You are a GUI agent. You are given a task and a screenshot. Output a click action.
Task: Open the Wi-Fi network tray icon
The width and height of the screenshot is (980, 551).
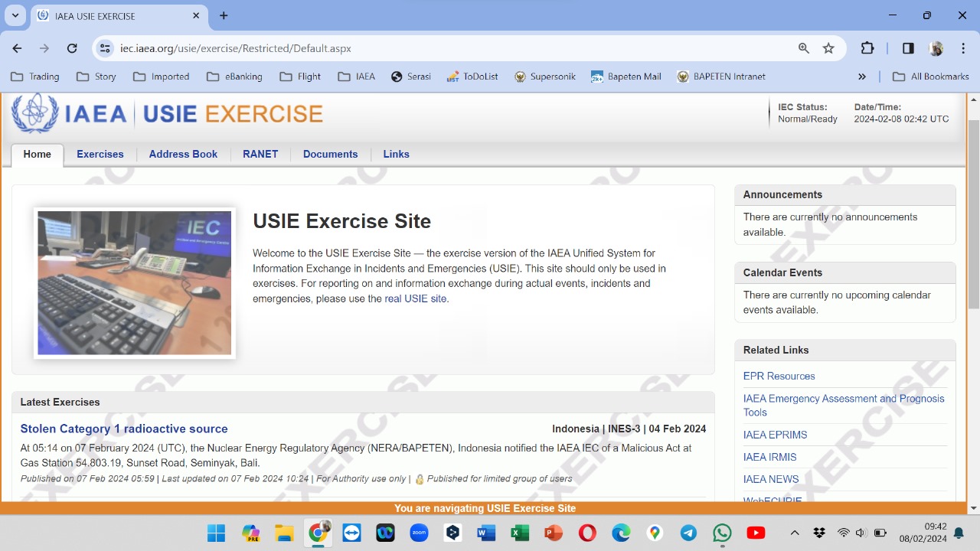[844, 533]
